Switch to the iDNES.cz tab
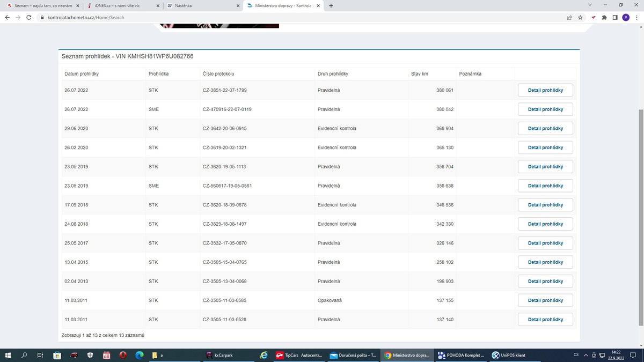644x362 pixels. [121, 5]
